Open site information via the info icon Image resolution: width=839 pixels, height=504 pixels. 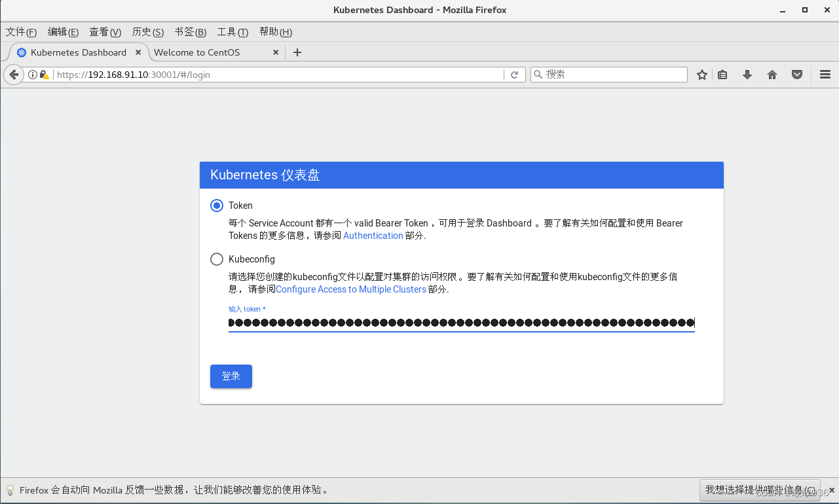pos(32,75)
